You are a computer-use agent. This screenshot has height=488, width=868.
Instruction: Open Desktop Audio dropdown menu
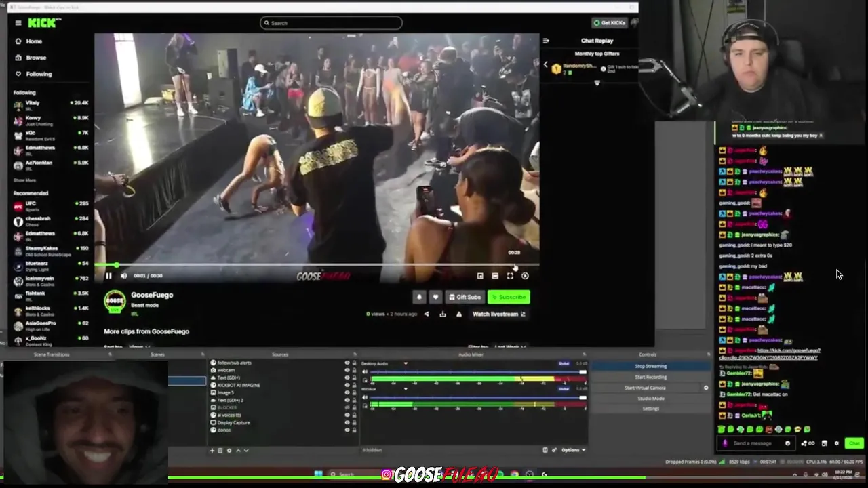pyautogui.click(x=406, y=364)
